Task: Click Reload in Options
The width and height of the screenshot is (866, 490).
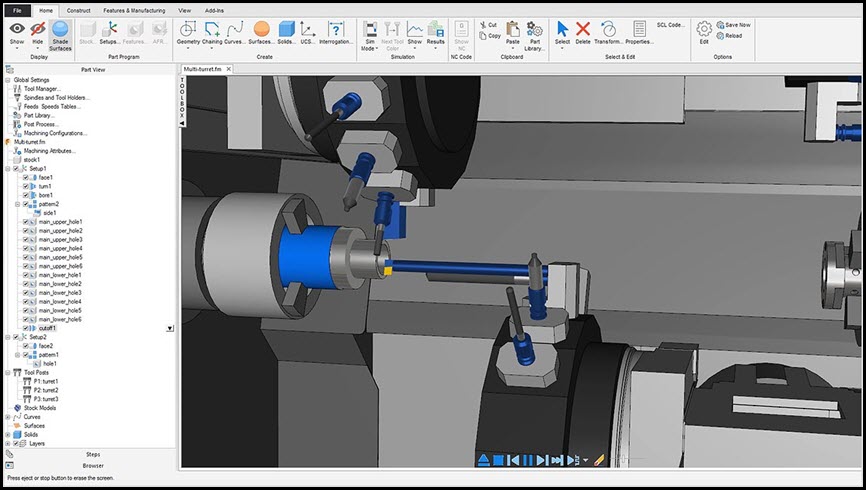Action: 729,36
